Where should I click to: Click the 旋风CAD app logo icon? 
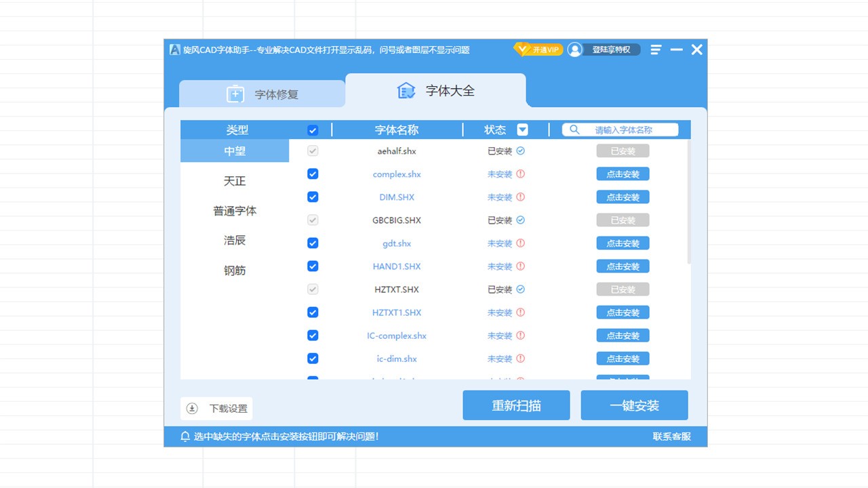pyautogui.click(x=175, y=49)
